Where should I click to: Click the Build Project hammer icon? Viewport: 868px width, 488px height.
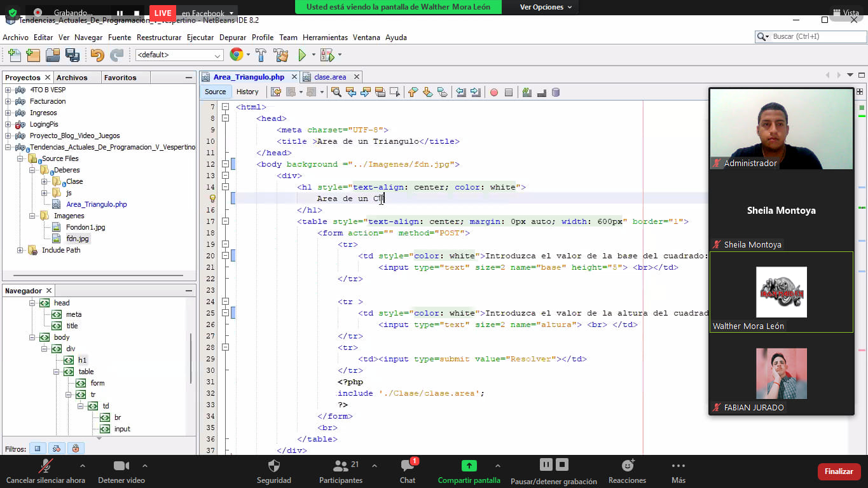coord(261,55)
